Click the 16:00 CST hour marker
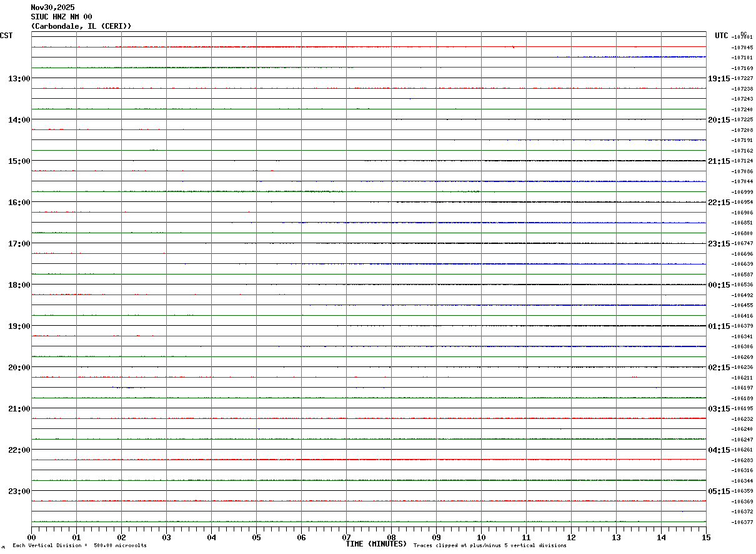756x554 pixels. tap(19, 203)
